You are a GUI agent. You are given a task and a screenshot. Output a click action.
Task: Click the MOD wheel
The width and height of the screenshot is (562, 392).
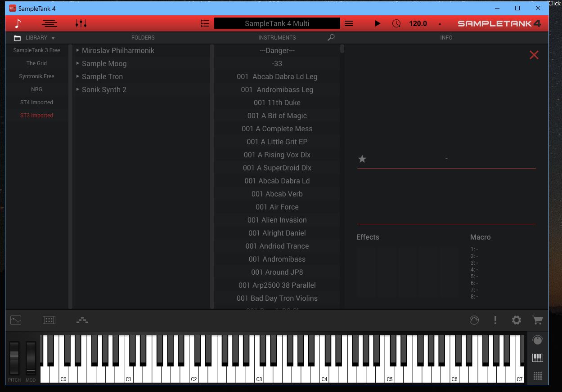point(31,358)
